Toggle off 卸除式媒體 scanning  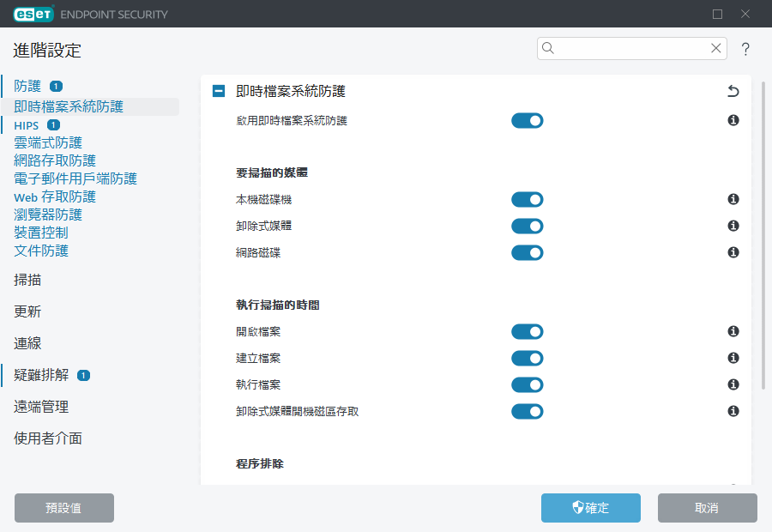click(528, 227)
